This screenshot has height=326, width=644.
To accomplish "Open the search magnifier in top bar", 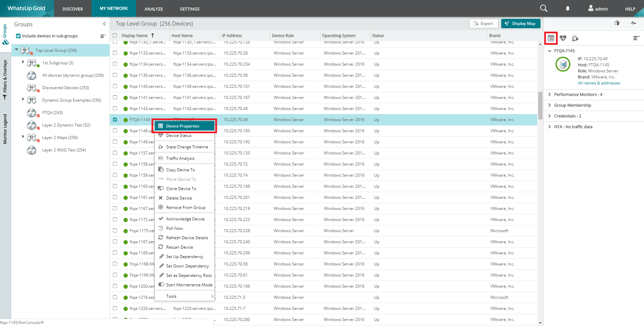I will 544,8.
